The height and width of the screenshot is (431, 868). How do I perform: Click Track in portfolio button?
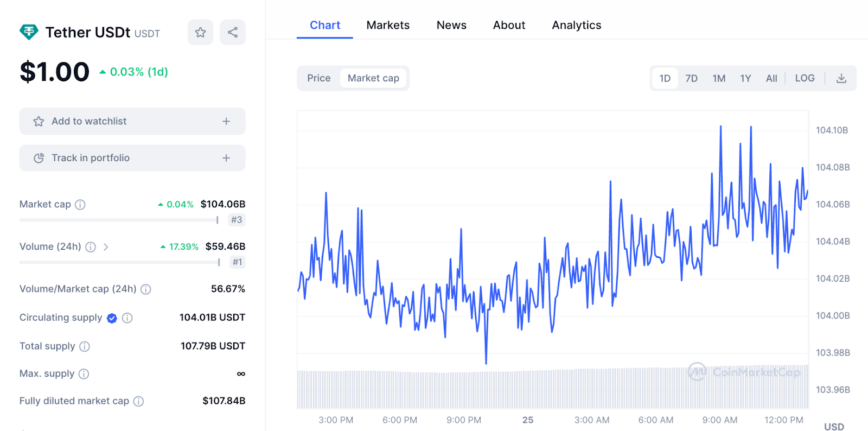132,158
